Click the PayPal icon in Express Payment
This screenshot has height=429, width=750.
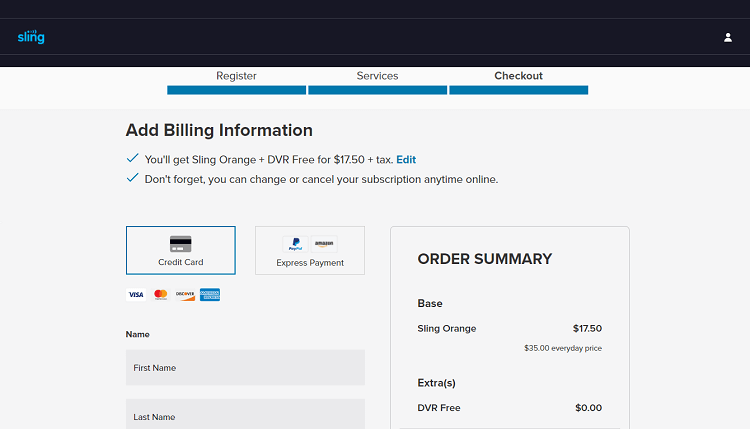pyautogui.click(x=296, y=244)
